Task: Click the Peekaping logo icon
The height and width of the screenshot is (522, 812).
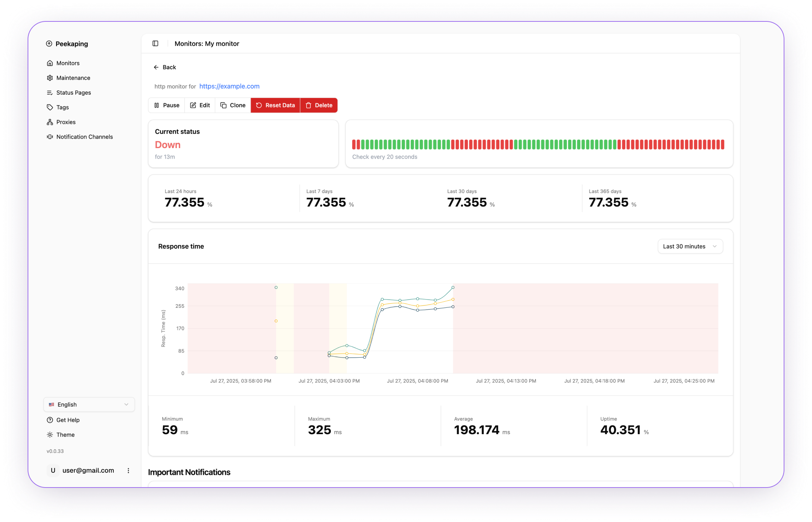Action: (x=49, y=44)
